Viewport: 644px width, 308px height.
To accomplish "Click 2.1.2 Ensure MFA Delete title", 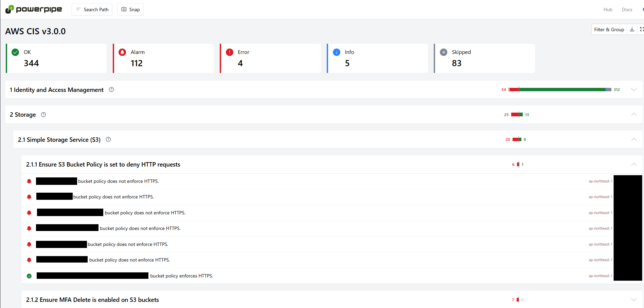I will pyautogui.click(x=92, y=300).
